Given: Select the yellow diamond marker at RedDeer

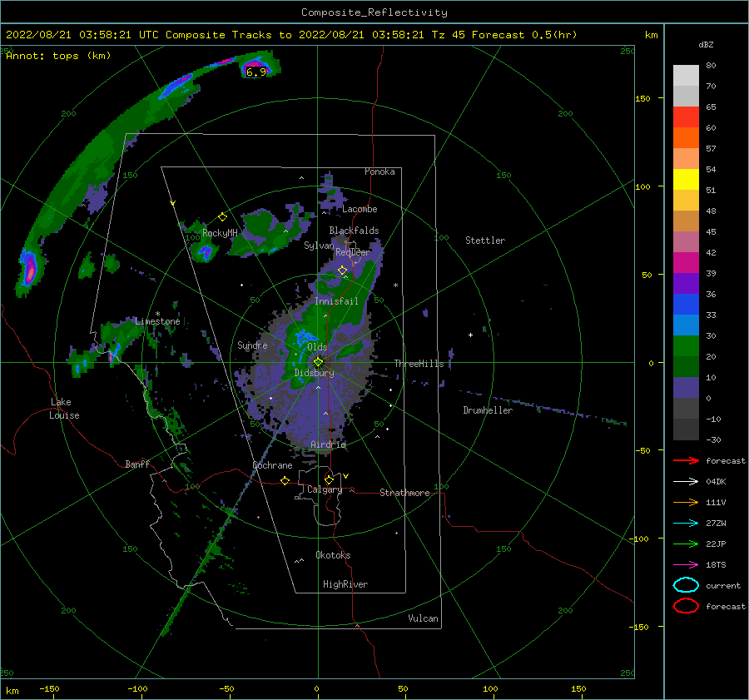Looking at the screenshot, I should (342, 271).
